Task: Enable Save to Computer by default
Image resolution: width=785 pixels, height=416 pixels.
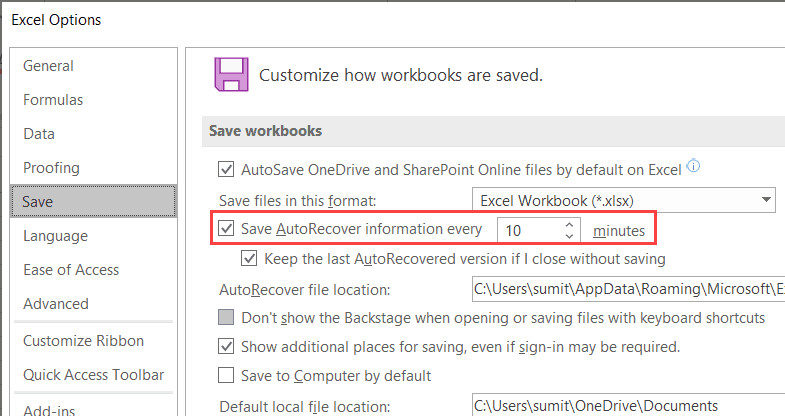Action: [x=226, y=376]
